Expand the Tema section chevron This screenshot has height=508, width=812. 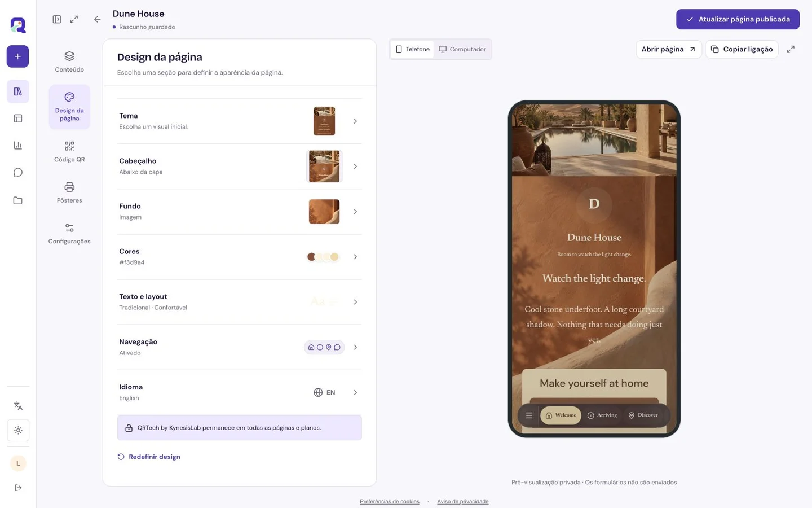tap(355, 121)
